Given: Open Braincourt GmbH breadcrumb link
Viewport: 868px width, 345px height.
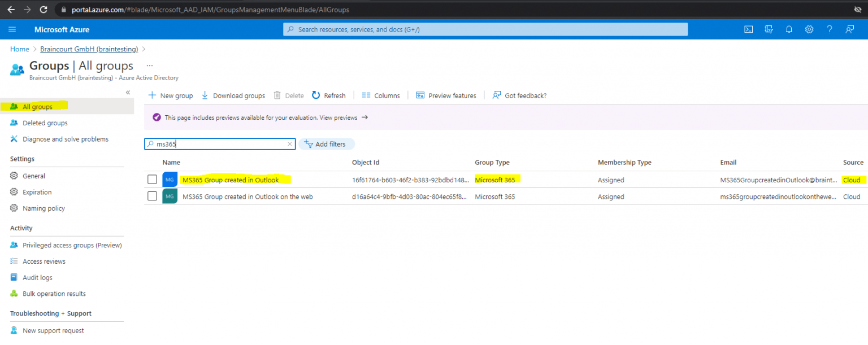Looking at the screenshot, I should (88, 49).
